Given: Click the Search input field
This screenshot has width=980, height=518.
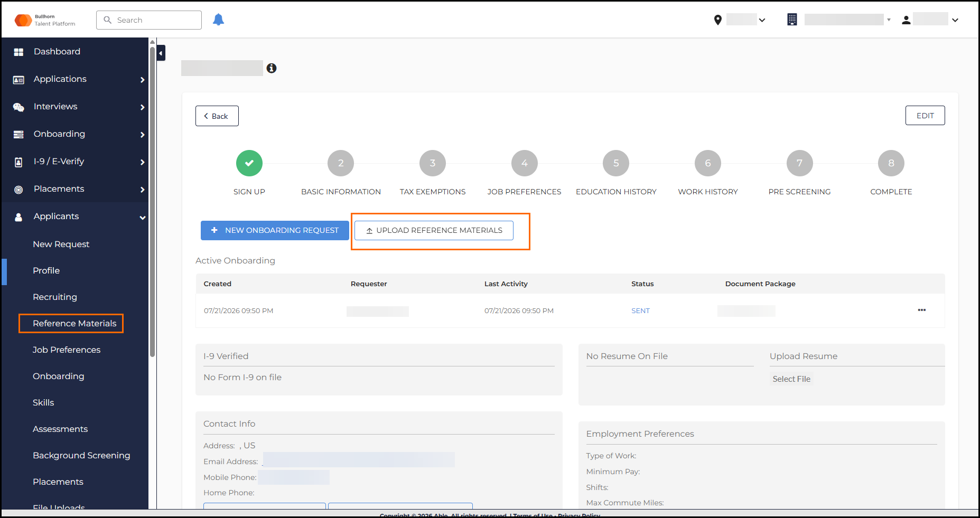Looking at the screenshot, I should pyautogui.click(x=149, y=20).
